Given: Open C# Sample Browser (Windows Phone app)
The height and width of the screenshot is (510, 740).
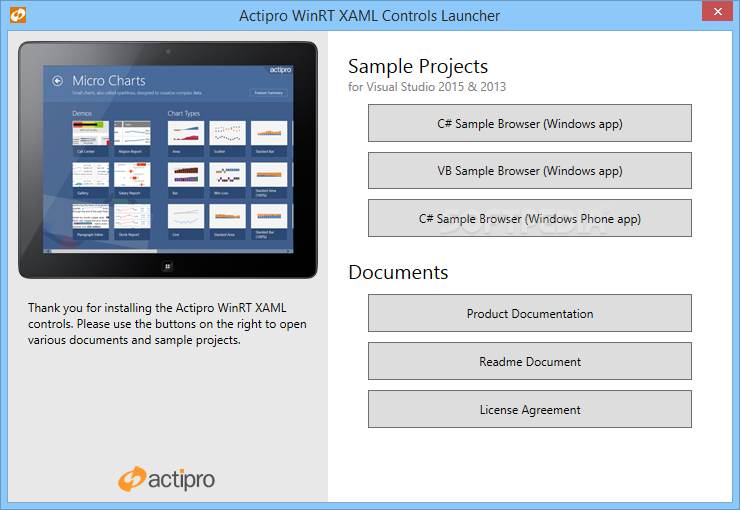Looking at the screenshot, I should click(530, 218).
